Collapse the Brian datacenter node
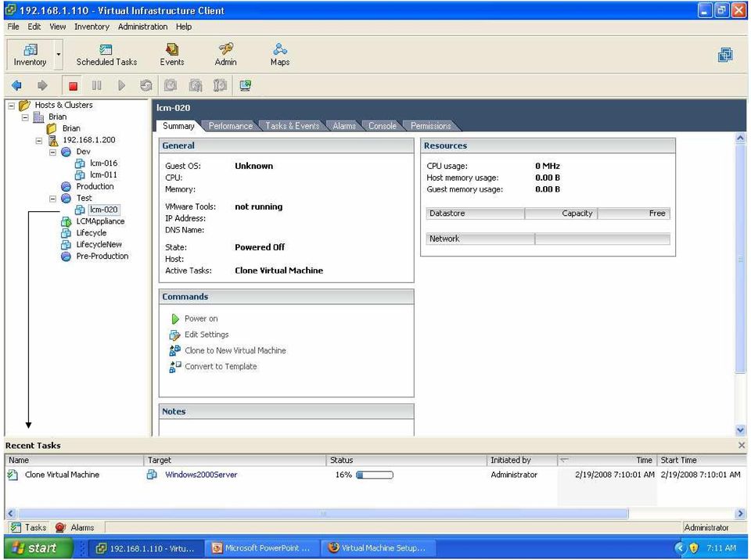The height and width of the screenshot is (560, 751). (25, 117)
